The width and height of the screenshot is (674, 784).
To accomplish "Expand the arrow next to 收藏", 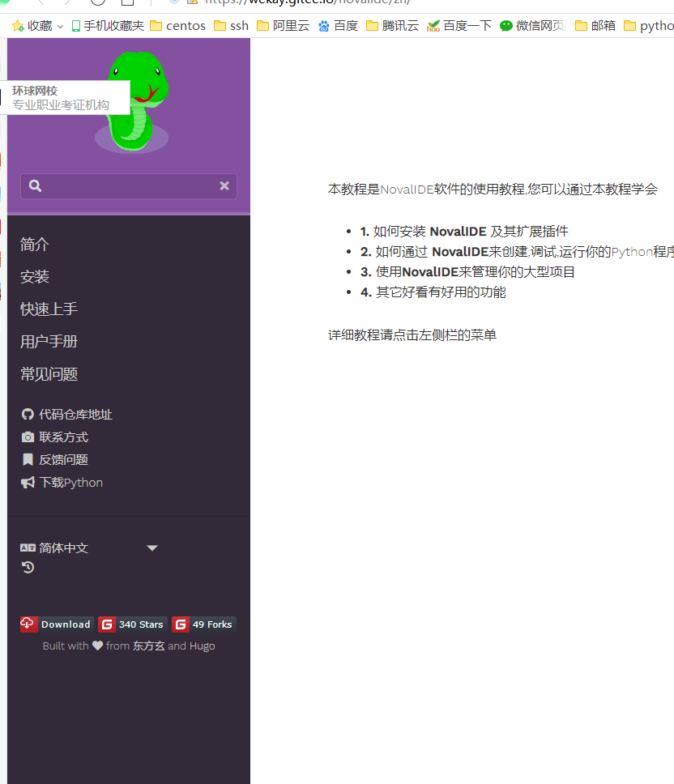I will pyautogui.click(x=61, y=26).
